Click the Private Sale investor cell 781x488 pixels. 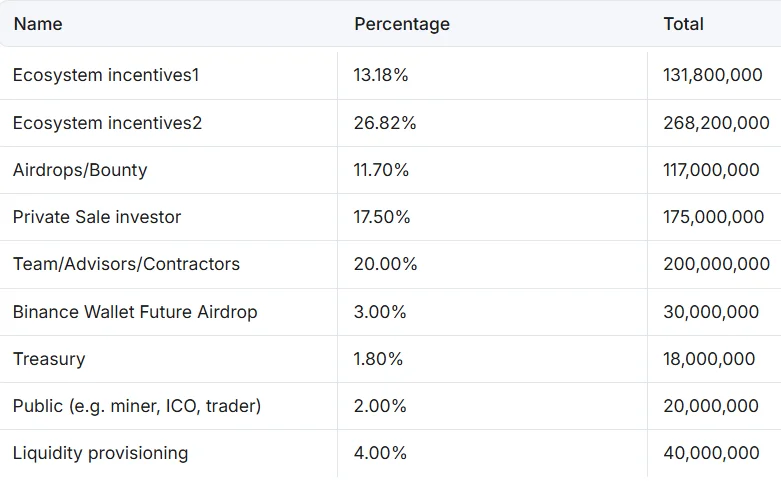pyautogui.click(x=97, y=217)
